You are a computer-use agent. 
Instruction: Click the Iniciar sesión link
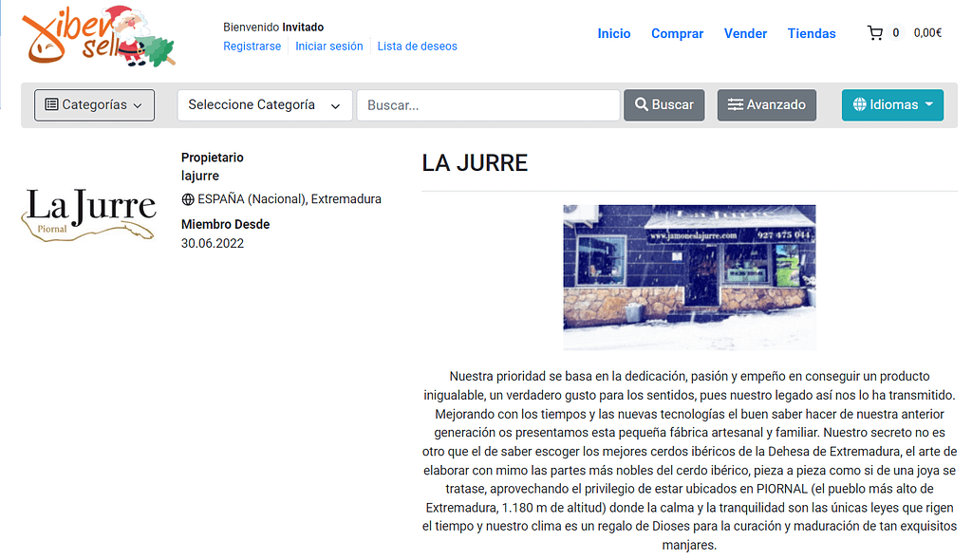[329, 47]
